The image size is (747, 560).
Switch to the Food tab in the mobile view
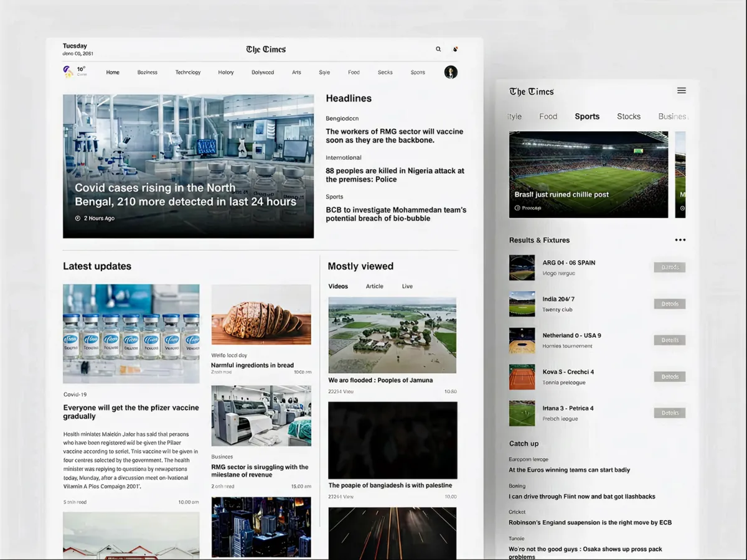[x=548, y=116]
